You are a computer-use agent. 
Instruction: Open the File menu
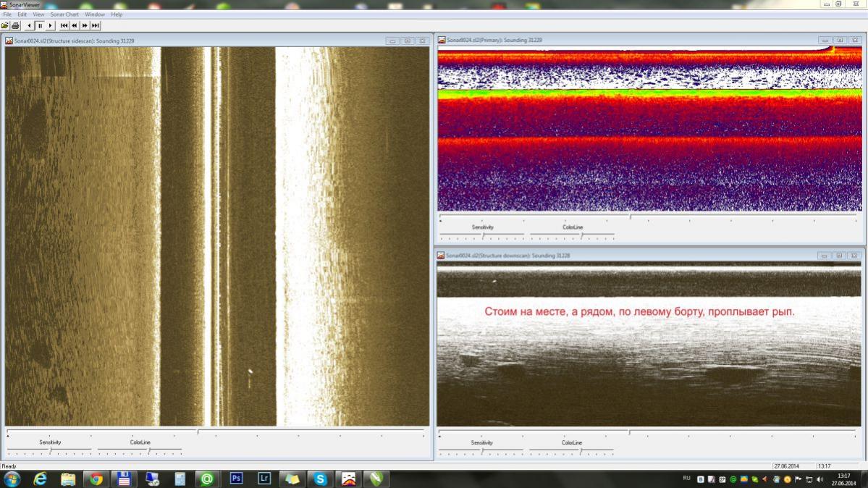7,14
